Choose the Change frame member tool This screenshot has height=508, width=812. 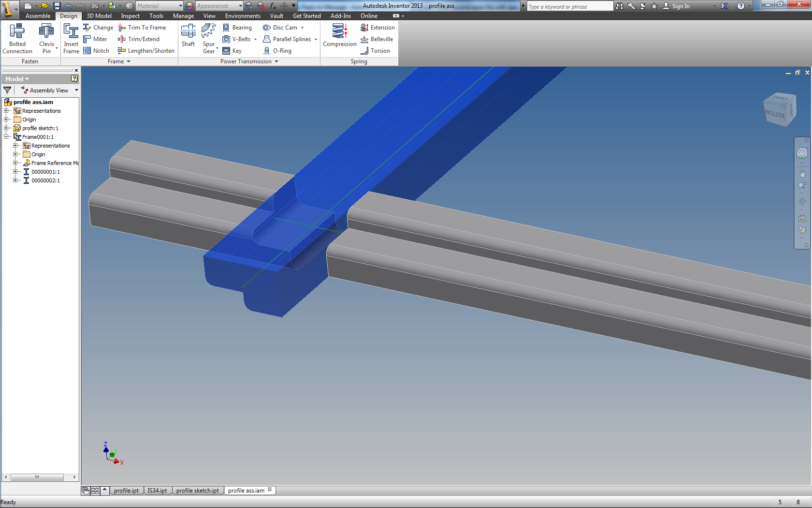click(x=98, y=28)
